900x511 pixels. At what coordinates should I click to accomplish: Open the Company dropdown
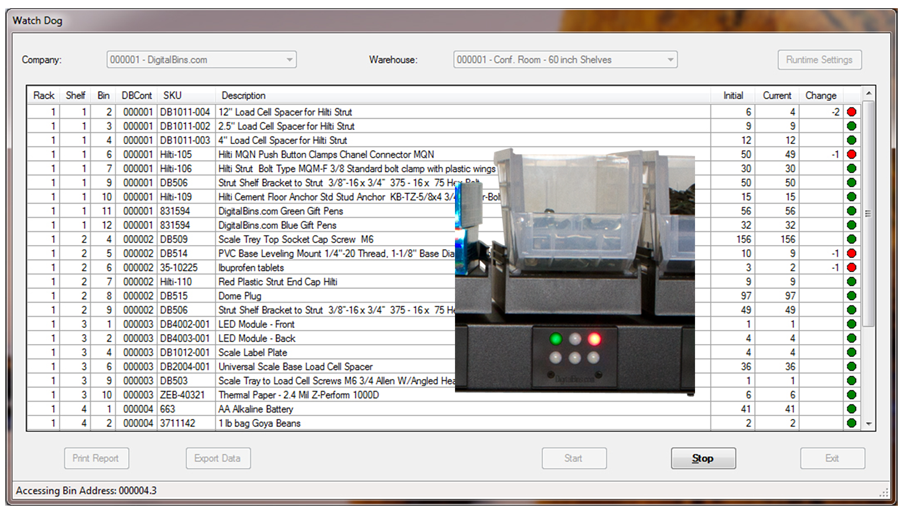201,60
